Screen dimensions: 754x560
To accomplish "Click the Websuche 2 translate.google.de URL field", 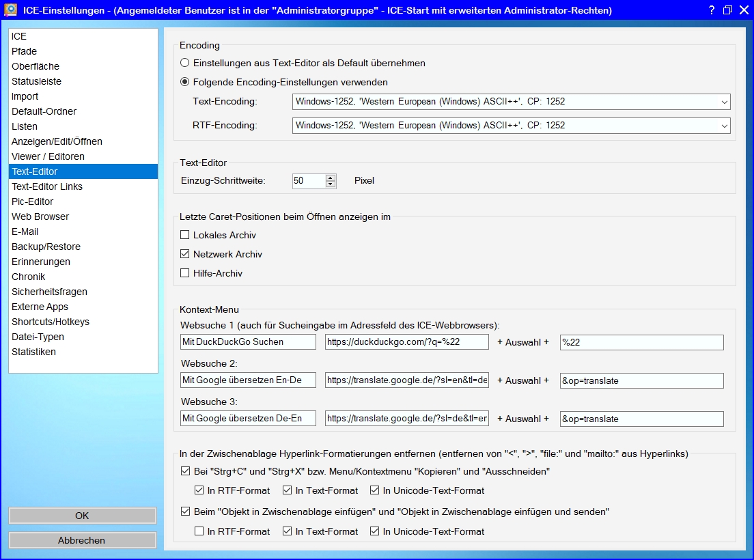I will coord(407,380).
